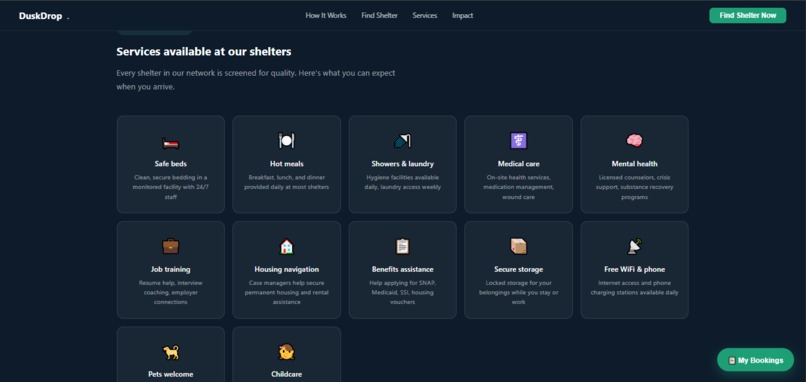The height and width of the screenshot is (382, 806).
Task: Click description Resume help, interview coaching
Action: (171, 293)
